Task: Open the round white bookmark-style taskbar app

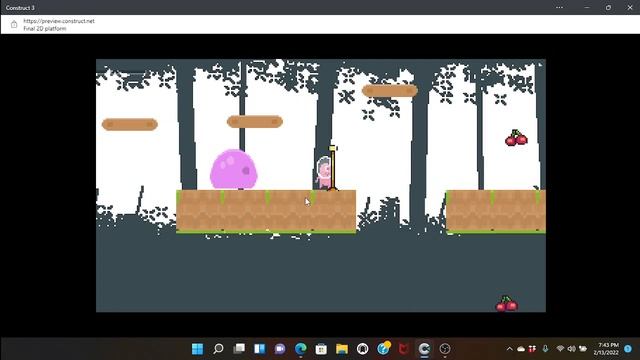Action: coord(362,349)
